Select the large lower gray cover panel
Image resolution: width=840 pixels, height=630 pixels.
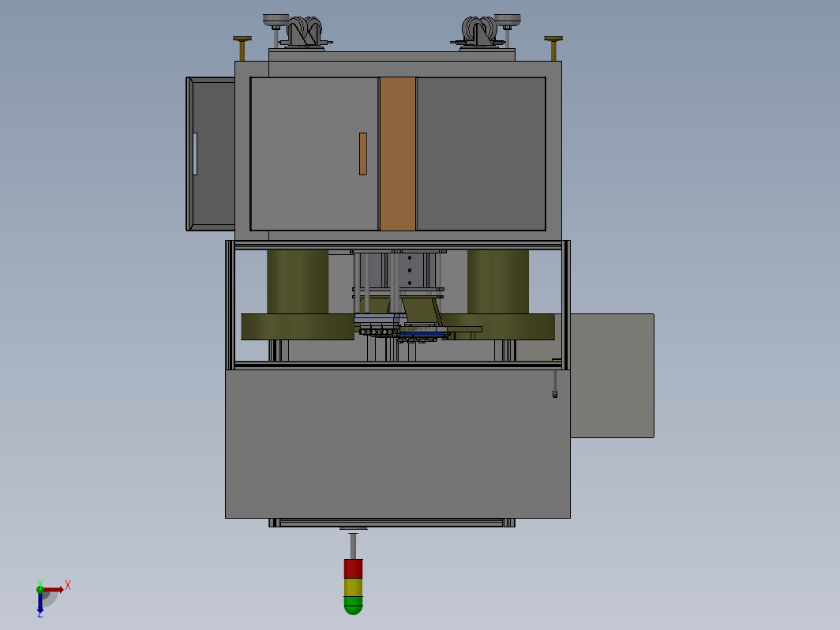398,444
